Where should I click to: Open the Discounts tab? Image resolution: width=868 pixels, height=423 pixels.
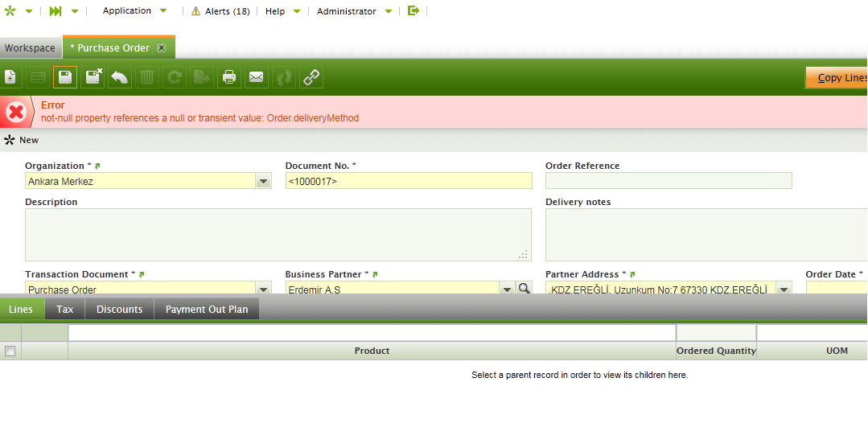(120, 309)
